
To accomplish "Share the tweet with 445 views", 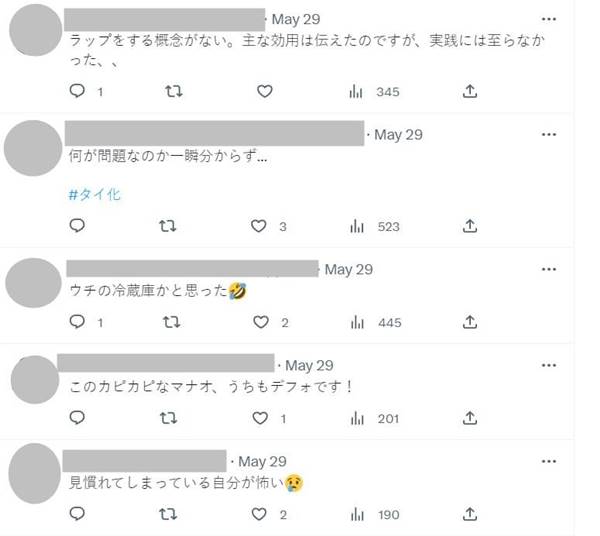I will [470, 322].
